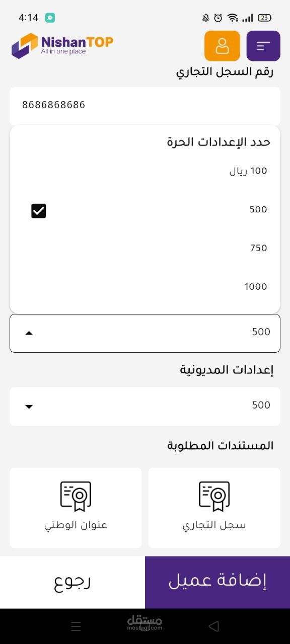Tap the alarm clock status icon
The height and width of the screenshot is (644, 290).
click(218, 18)
